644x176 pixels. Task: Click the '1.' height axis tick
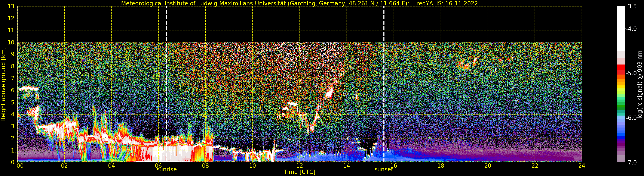pyautogui.click(x=13, y=150)
